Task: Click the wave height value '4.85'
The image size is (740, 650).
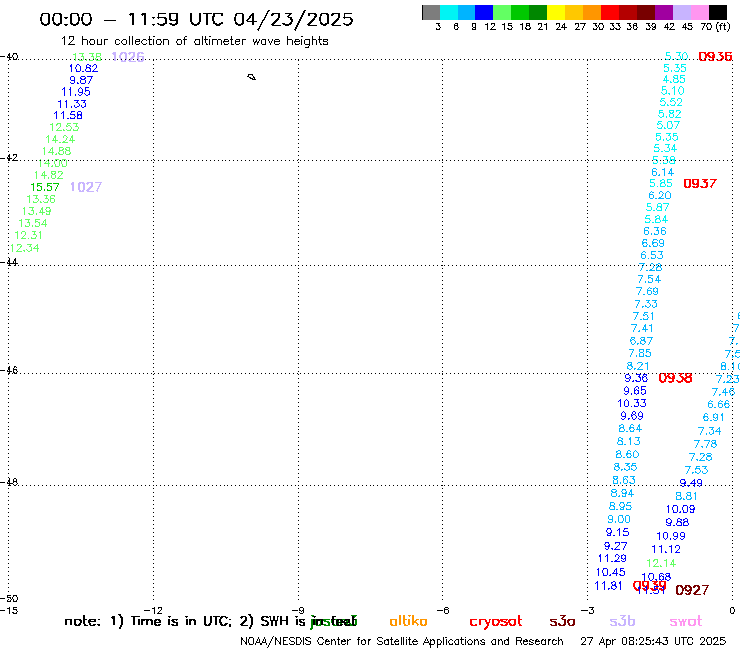Action: coord(674,79)
